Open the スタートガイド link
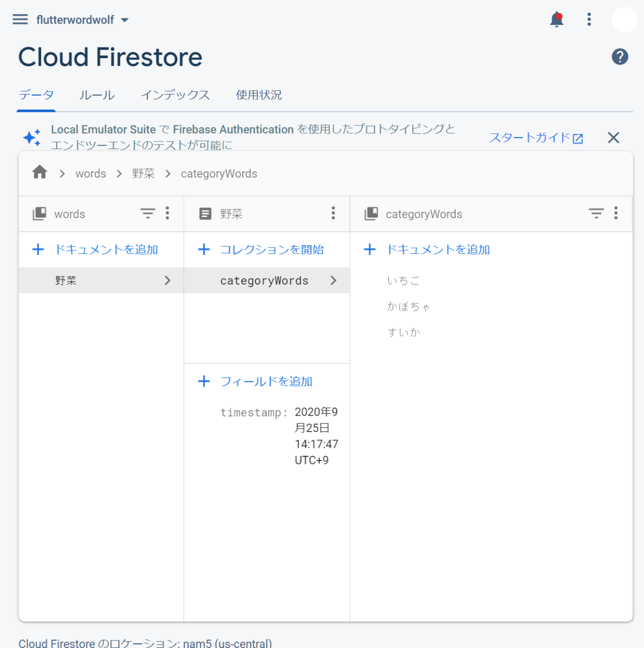The height and width of the screenshot is (648, 644). tap(536, 138)
